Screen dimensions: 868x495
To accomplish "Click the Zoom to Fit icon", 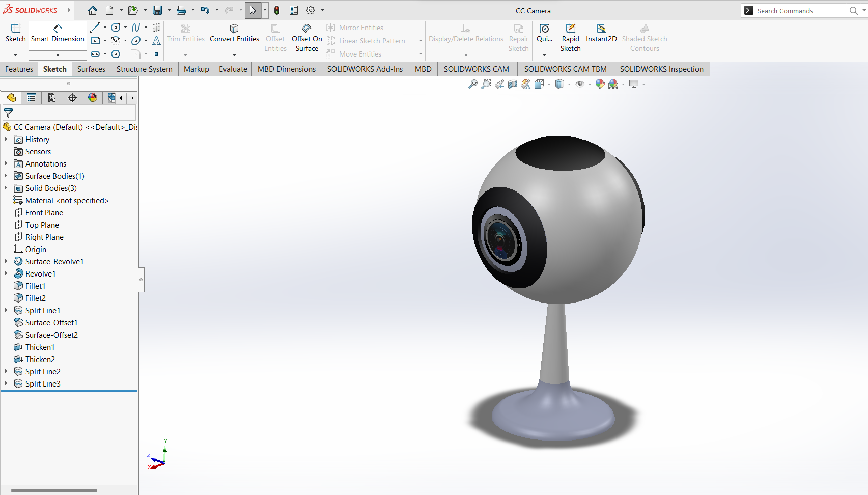I will pyautogui.click(x=472, y=84).
